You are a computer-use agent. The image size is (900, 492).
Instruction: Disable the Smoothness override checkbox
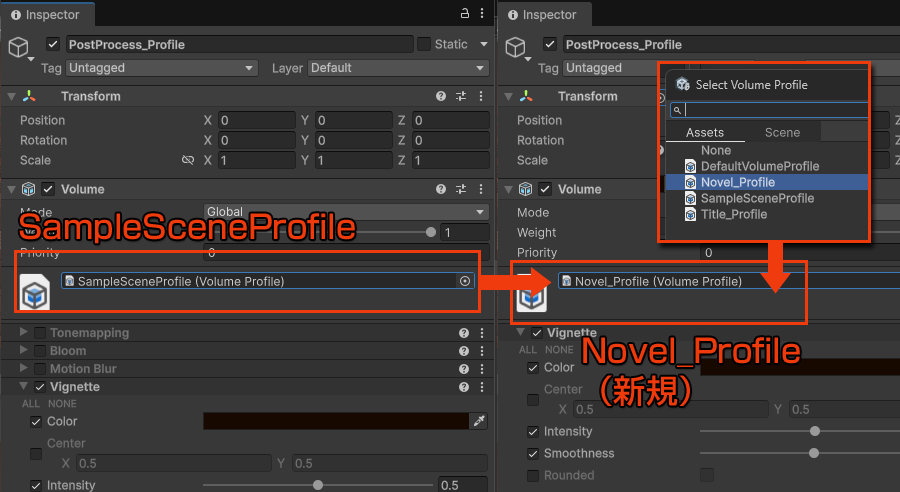534,454
